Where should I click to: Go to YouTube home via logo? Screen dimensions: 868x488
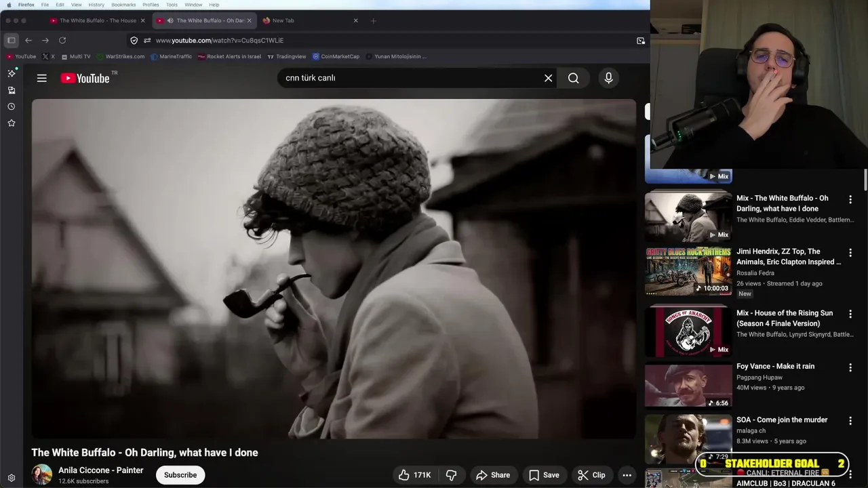tap(85, 78)
